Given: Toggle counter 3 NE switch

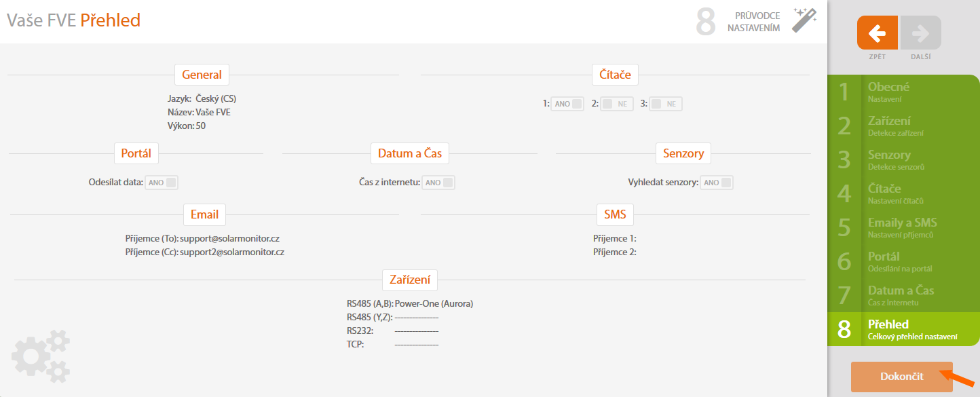Looking at the screenshot, I should [x=665, y=104].
